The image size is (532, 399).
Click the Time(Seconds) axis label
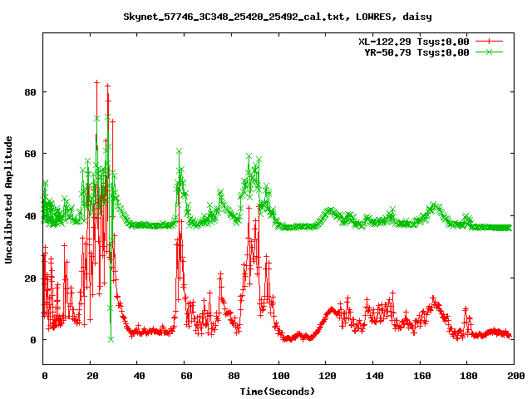277,392
